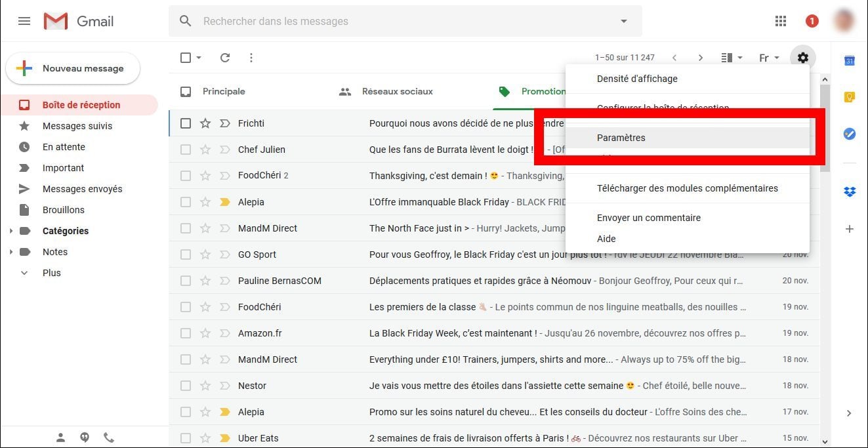The image size is (868, 448).
Task: Click the Nouveau message compose button
Action: coord(73,68)
